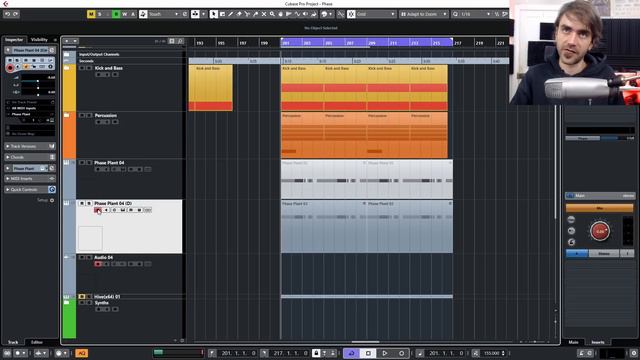This screenshot has width=640, height=360.
Task: Select the Synths folder track name
Action: [x=102, y=303]
